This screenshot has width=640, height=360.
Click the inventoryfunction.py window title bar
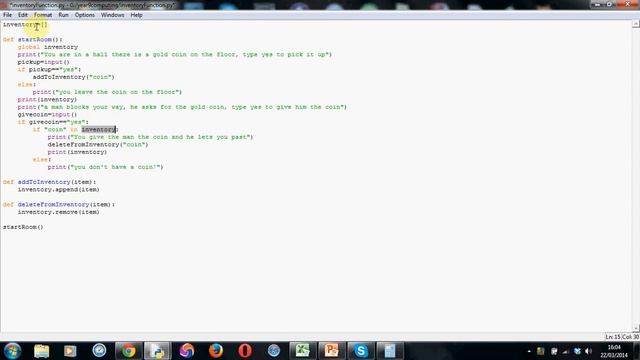[x=294, y=5]
